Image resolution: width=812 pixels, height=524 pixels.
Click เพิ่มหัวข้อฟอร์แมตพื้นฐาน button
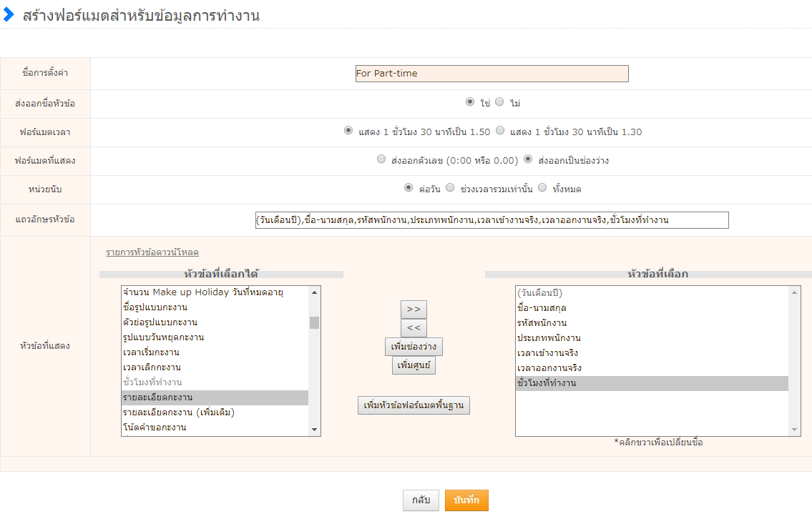tap(414, 405)
